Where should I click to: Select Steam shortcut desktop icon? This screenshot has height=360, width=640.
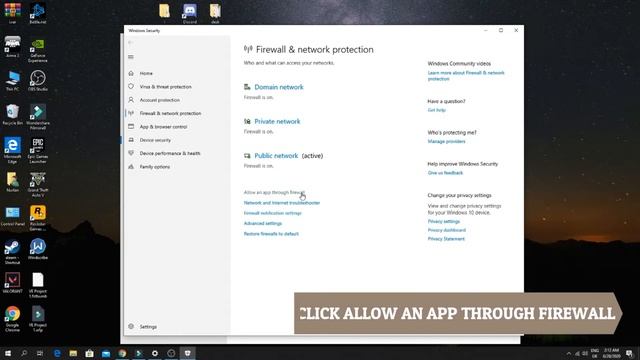tap(12, 252)
